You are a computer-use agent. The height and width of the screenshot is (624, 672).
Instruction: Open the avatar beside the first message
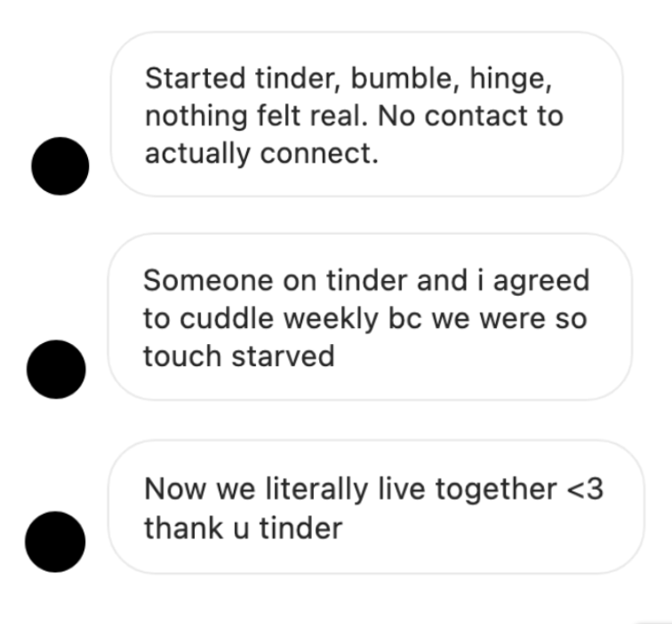pyautogui.click(x=60, y=166)
